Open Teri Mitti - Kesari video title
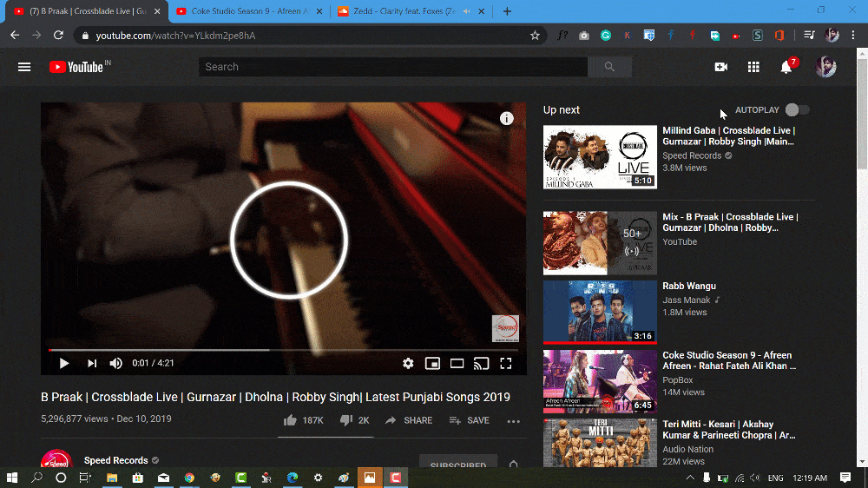Image resolution: width=868 pixels, height=488 pixels. pyautogui.click(x=729, y=430)
